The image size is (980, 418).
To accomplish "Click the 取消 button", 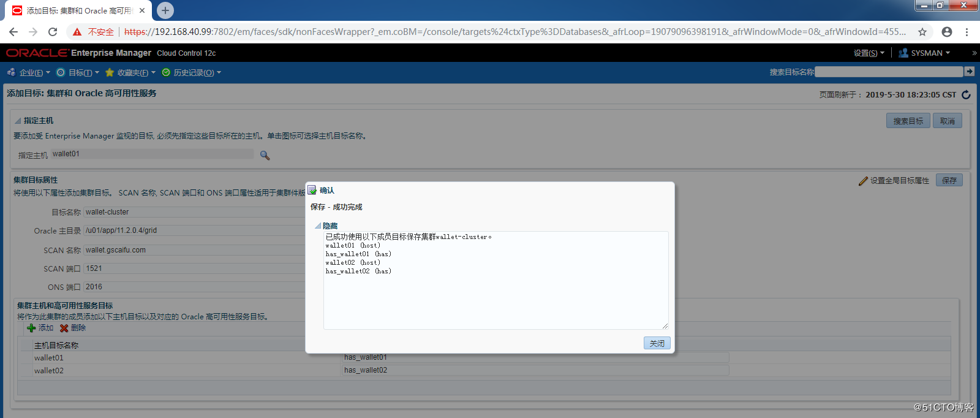I will coord(948,121).
